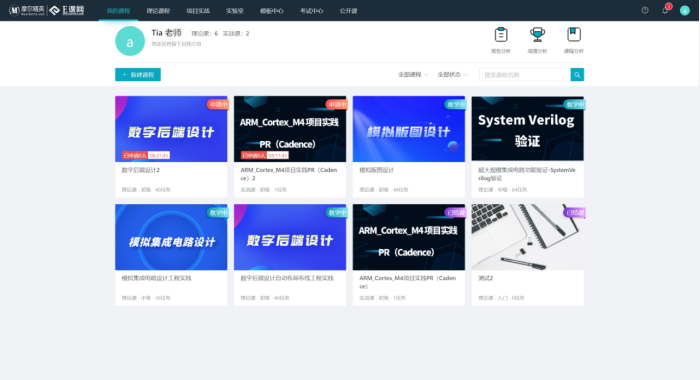Switch to 考试中心 tab

point(311,11)
